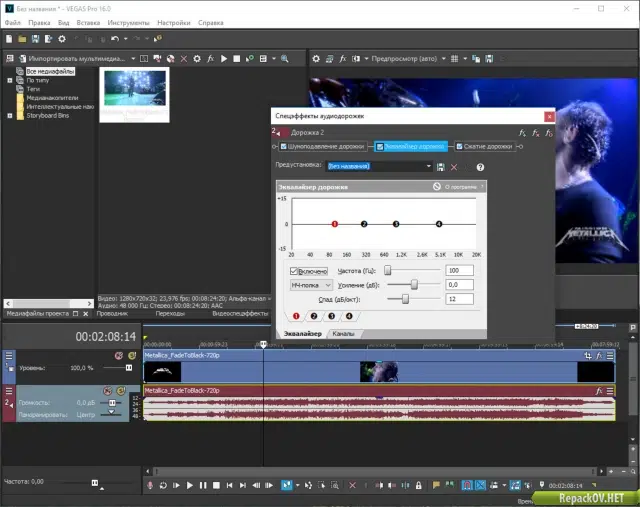Screen dimensions: 640x507
Task: Start playback with the transport Play button
Action: (189, 485)
